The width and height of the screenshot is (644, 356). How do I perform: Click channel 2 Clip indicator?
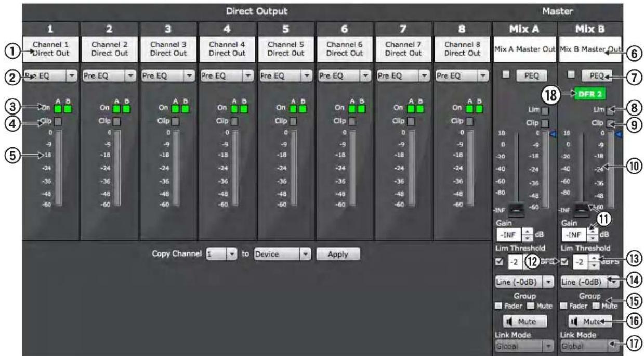coord(116,122)
